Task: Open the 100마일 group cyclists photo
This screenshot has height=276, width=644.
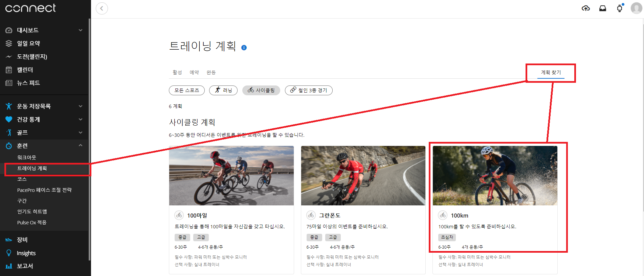Action: point(231,176)
